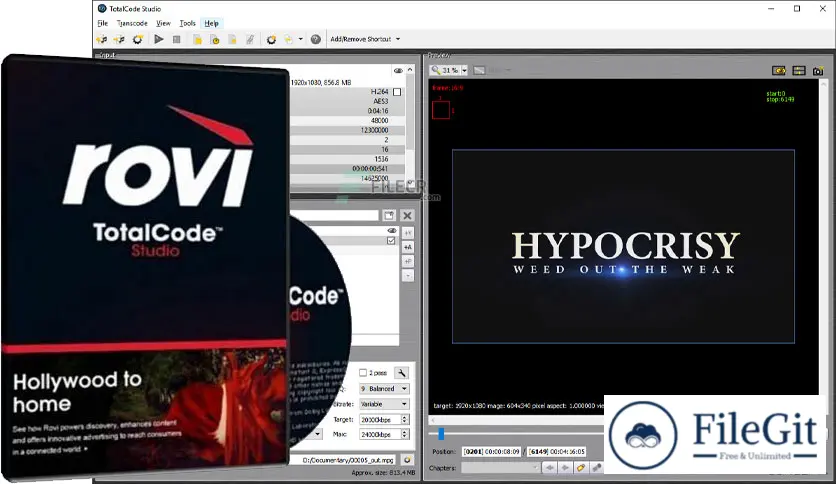Select the 12300000 value row
Viewport: 836px width, 484px height.
[x=347, y=130]
